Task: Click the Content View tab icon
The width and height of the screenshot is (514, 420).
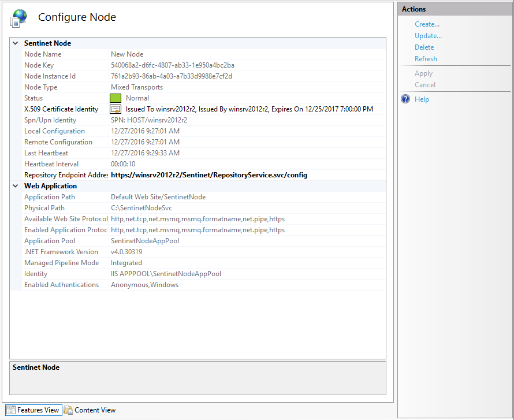Action: pos(68,410)
